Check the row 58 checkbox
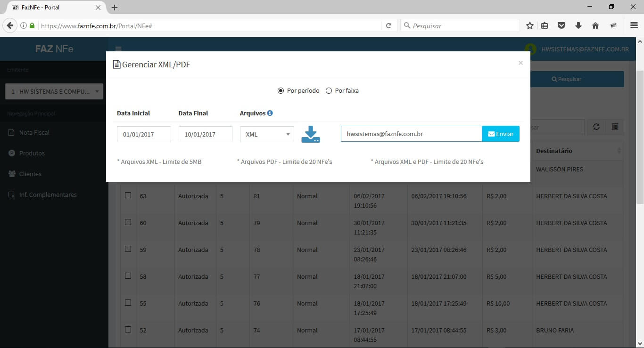Image resolution: width=644 pixels, height=348 pixels. (128, 276)
